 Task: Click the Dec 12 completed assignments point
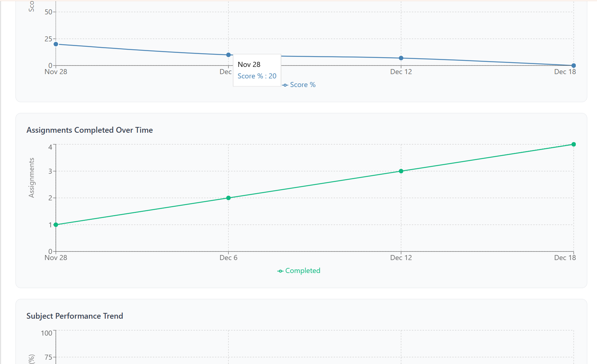(x=401, y=171)
